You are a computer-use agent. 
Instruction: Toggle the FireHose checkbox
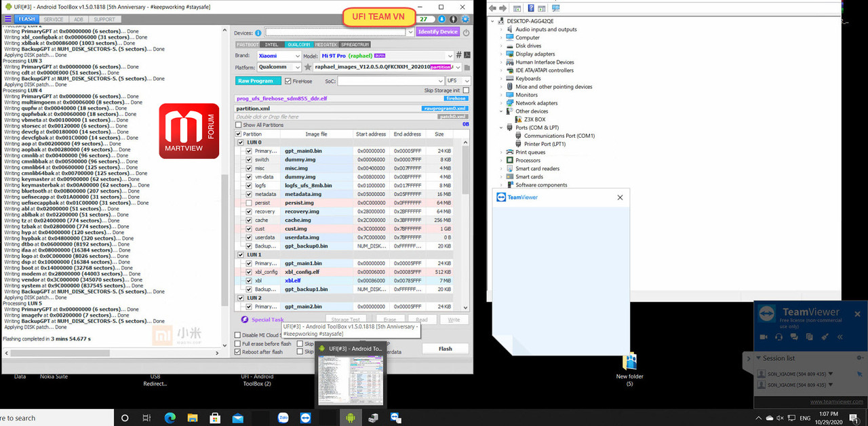click(x=288, y=81)
